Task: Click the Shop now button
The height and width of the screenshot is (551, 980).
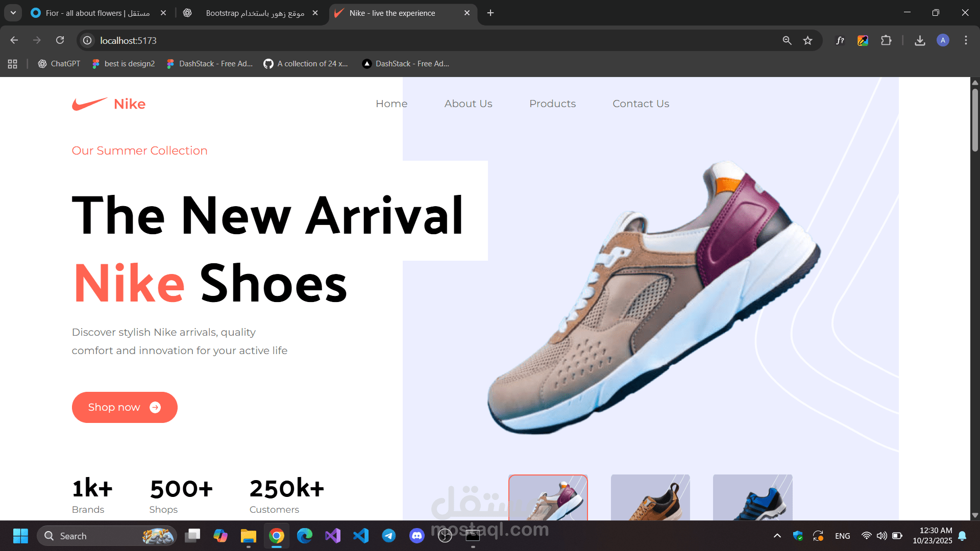Action: click(x=125, y=407)
